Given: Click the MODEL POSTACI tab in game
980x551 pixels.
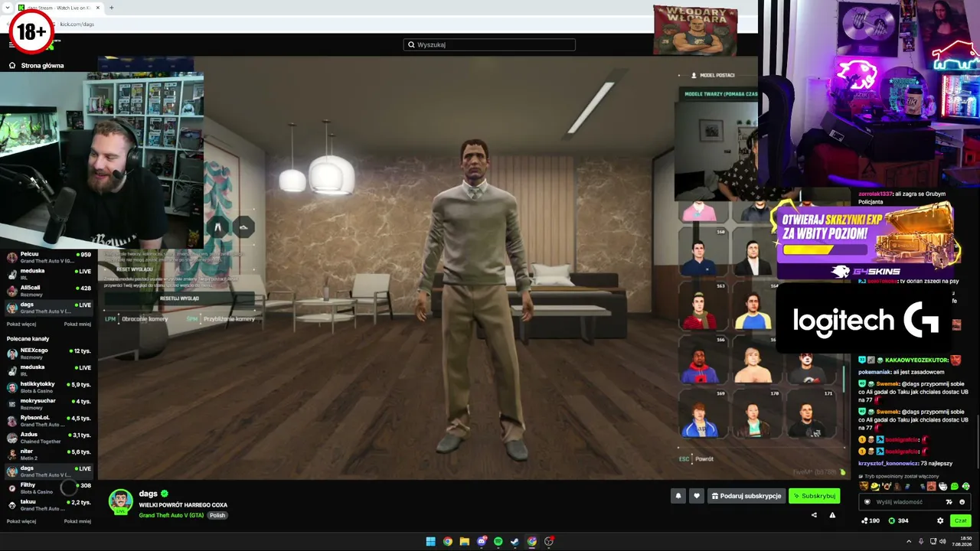Looking at the screenshot, I should [713, 75].
